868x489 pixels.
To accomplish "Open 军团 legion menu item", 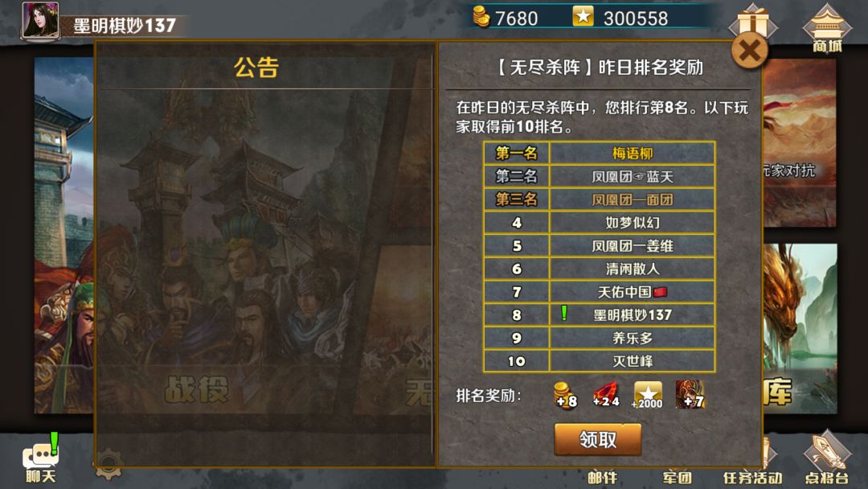I will [677, 477].
